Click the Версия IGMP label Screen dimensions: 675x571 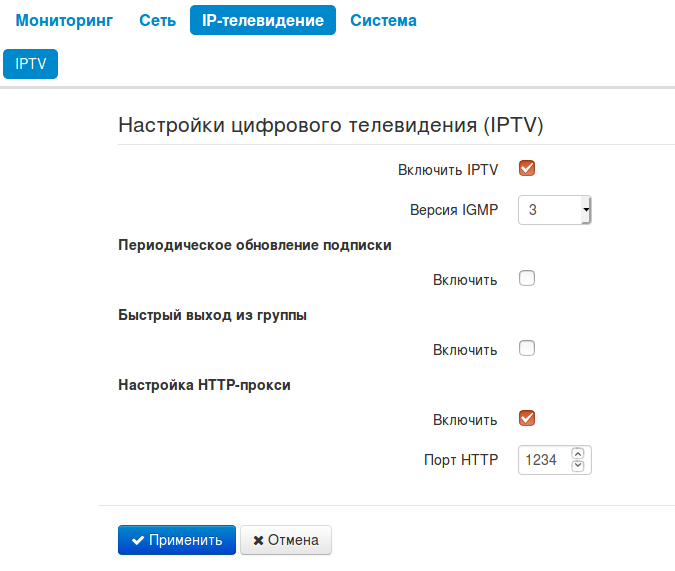453,211
